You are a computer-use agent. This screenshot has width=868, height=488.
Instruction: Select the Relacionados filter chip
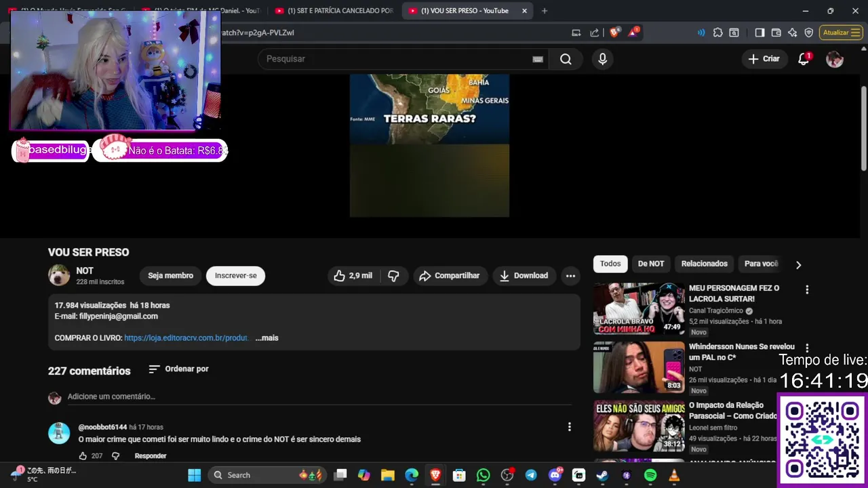click(x=705, y=264)
